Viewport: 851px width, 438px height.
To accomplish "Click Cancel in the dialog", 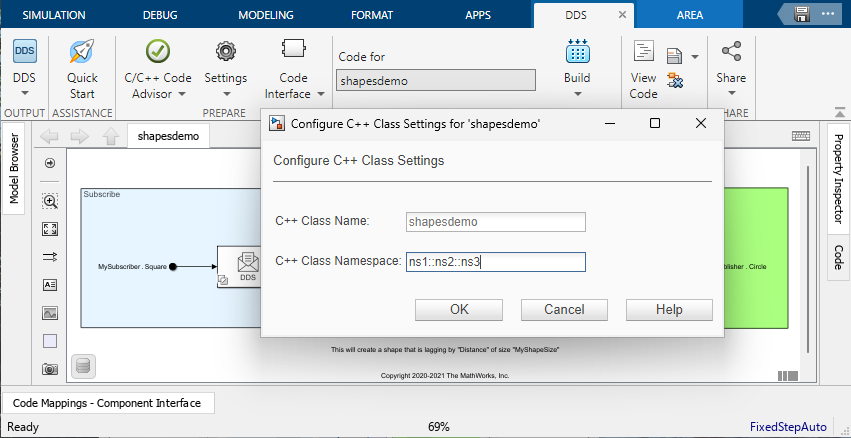I will tap(564, 310).
